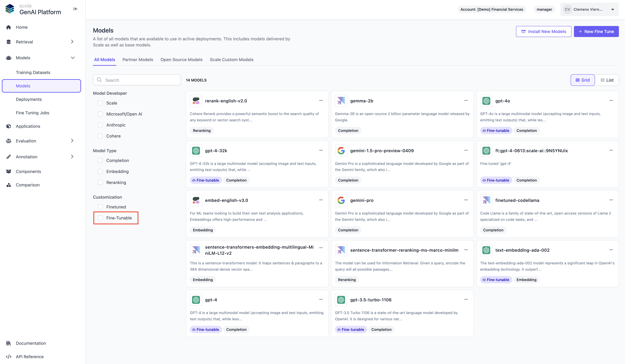Open more options for gpt-3.5-turbo-1106
Image resolution: width=625 pixels, height=364 pixels.
click(x=466, y=299)
